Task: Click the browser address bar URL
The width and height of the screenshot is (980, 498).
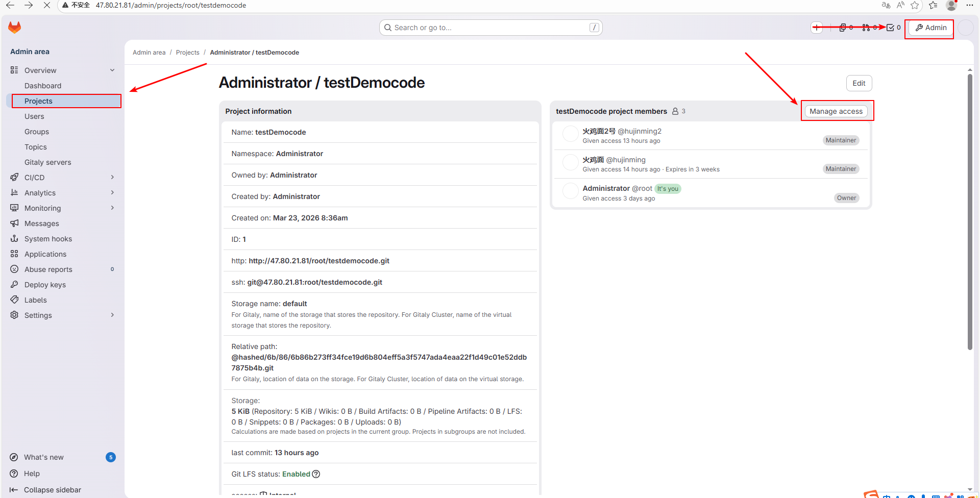Action: [171, 5]
